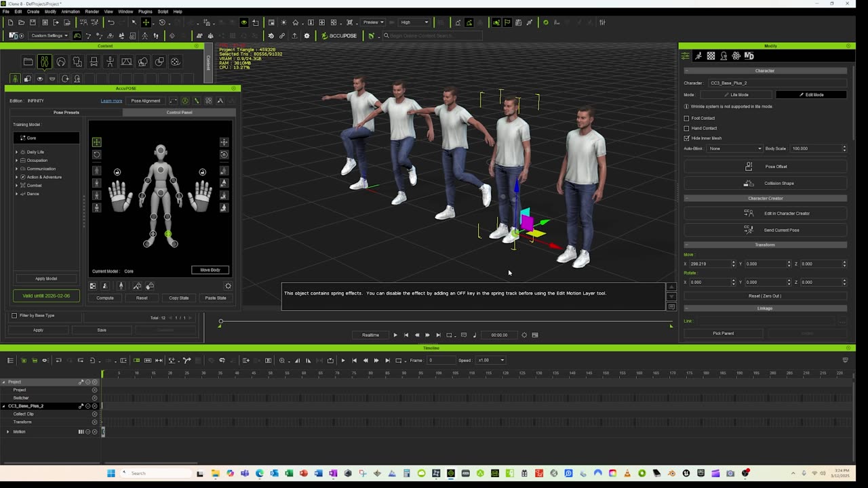
Task: Click the Modify panel checkerboard material icon
Action: pyautogui.click(x=711, y=56)
